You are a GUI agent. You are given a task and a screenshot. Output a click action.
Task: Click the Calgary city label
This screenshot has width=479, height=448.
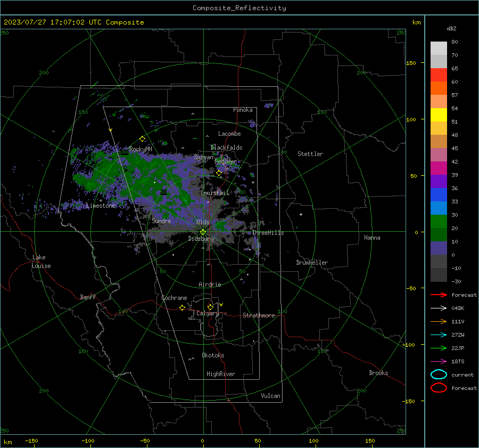coord(208,313)
